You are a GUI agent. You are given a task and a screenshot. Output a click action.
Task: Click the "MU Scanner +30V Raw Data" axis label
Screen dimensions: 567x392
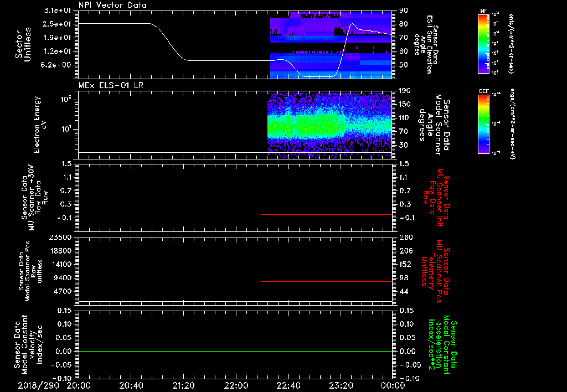point(34,198)
